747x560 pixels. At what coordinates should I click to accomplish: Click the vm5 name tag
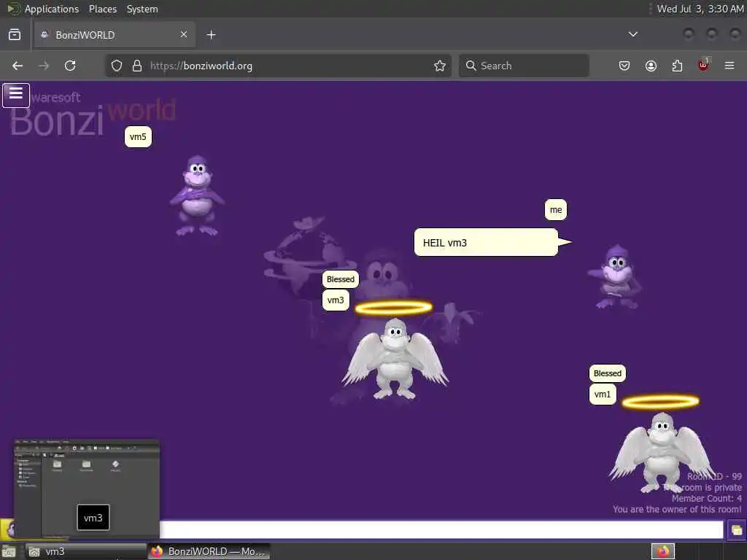[138, 137]
